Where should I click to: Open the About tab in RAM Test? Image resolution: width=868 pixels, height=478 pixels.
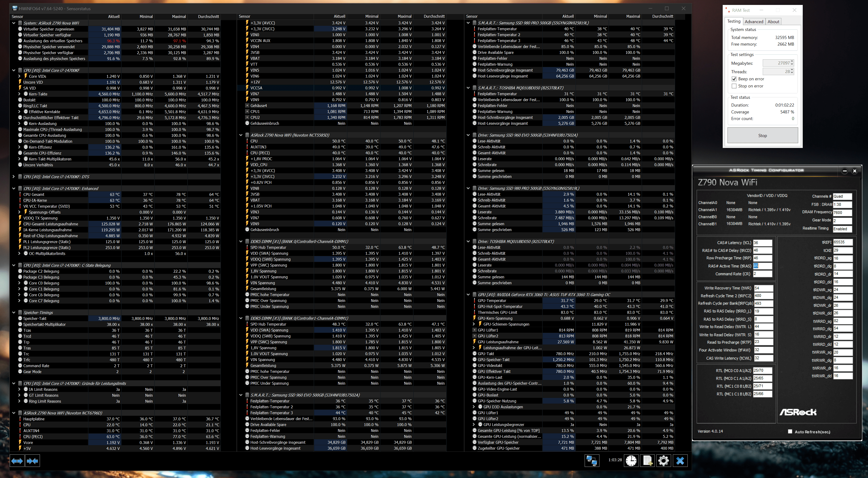point(773,22)
